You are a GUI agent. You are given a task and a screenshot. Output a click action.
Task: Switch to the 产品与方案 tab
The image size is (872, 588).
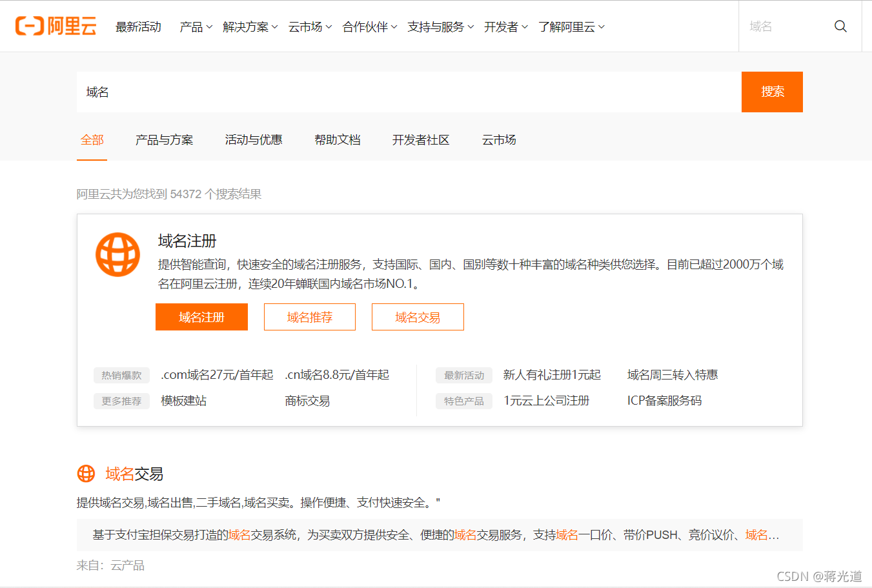164,140
